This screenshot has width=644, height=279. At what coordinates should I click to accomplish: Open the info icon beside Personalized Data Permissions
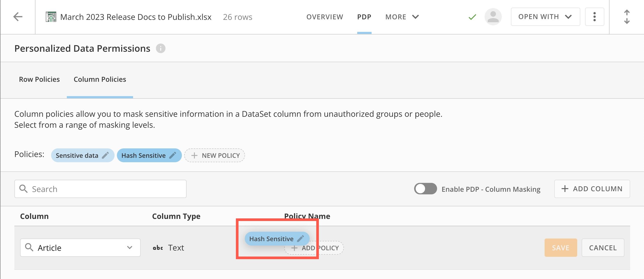[160, 48]
